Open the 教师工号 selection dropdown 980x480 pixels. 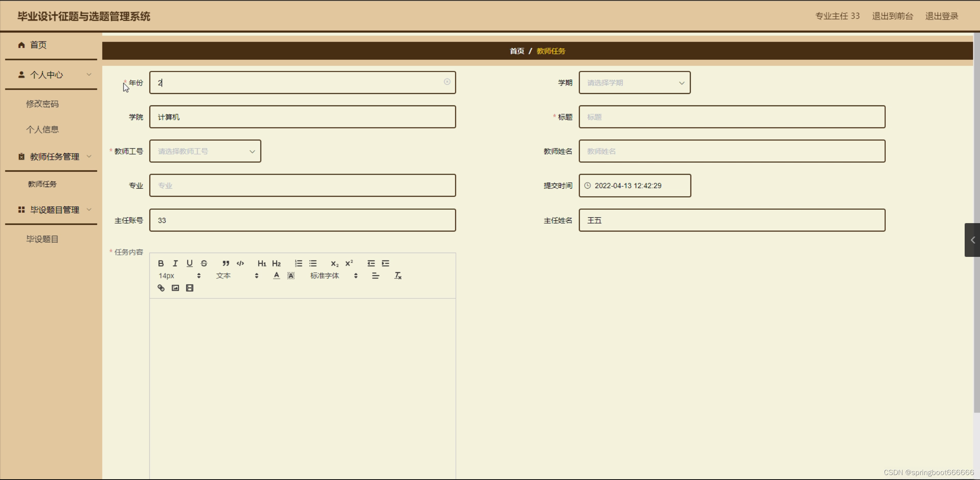pyautogui.click(x=205, y=151)
